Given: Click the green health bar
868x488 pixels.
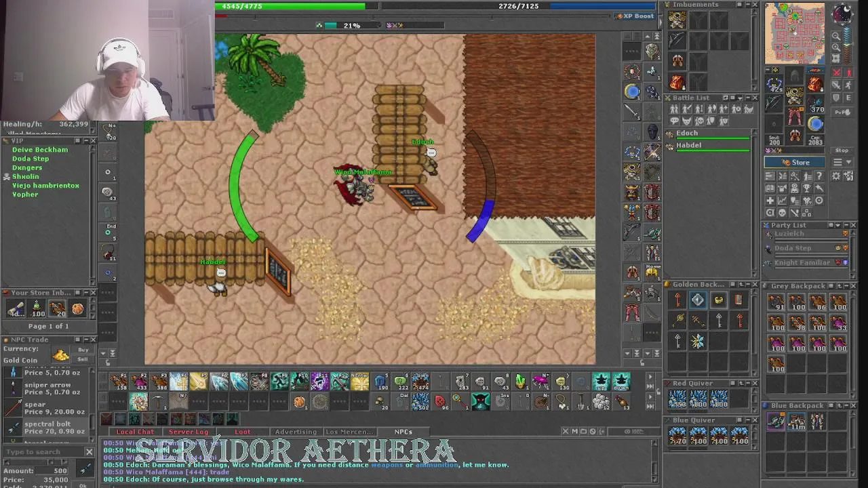Looking at the screenshot, I should coord(290,6).
